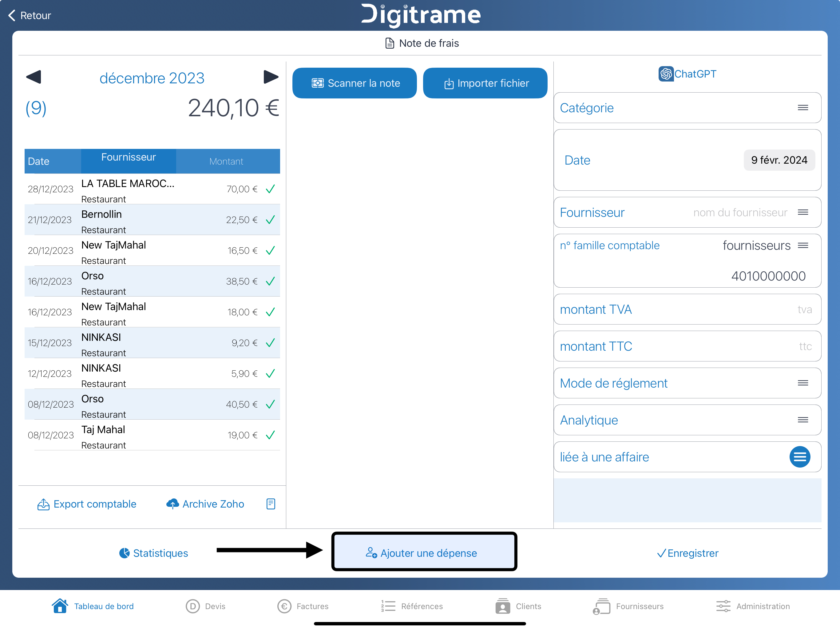Click green checkmark on LA TABLE MAROC row
The image size is (840, 630).
tap(270, 189)
